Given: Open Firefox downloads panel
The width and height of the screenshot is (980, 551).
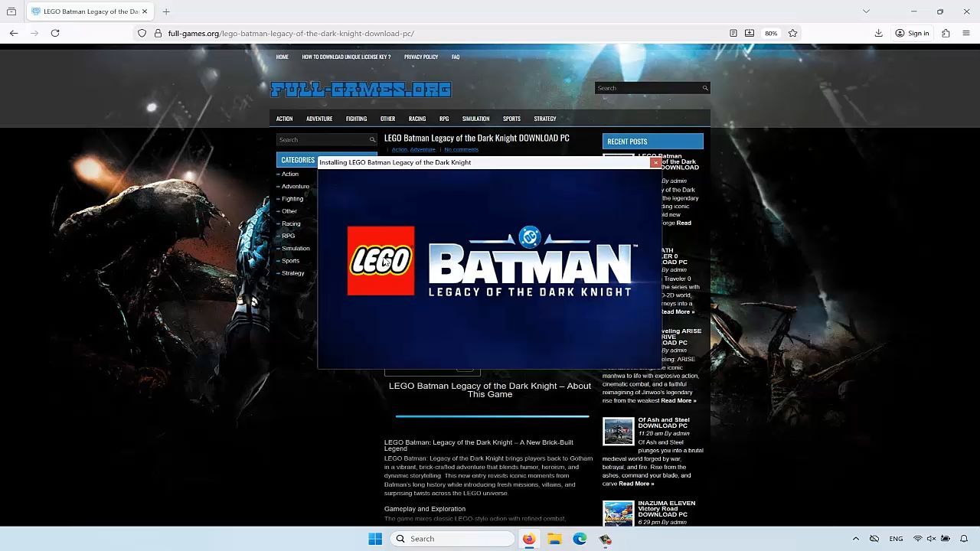Looking at the screenshot, I should [878, 33].
